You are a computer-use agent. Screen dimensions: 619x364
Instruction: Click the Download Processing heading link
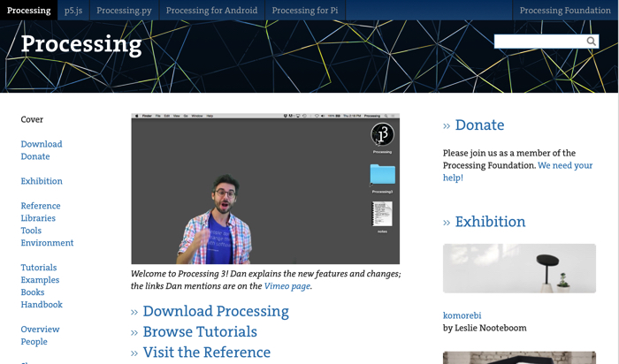(x=216, y=311)
